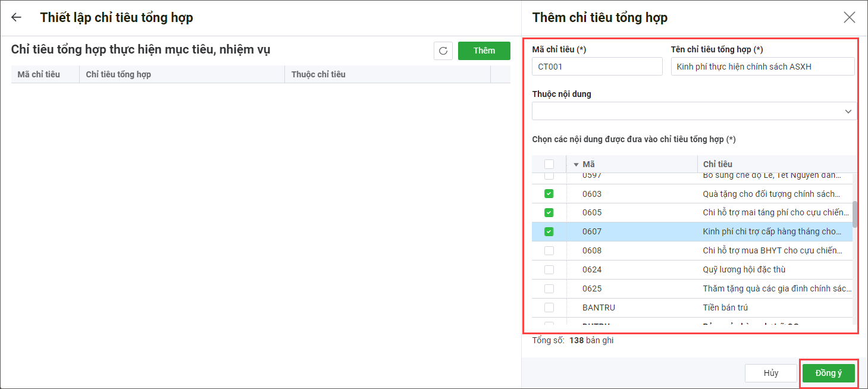Tick the checkbox for code 0624
The height and width of the screenshot is (389, 868).
click(549, 269)
